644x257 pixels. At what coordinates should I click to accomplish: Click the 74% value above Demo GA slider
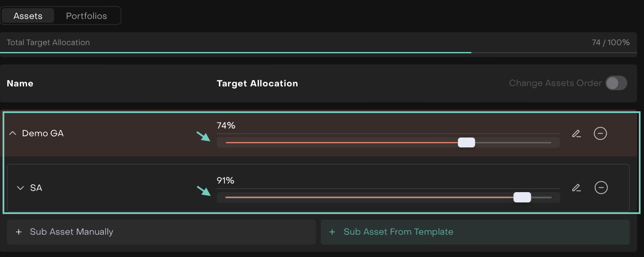click(x=226, y=125)
